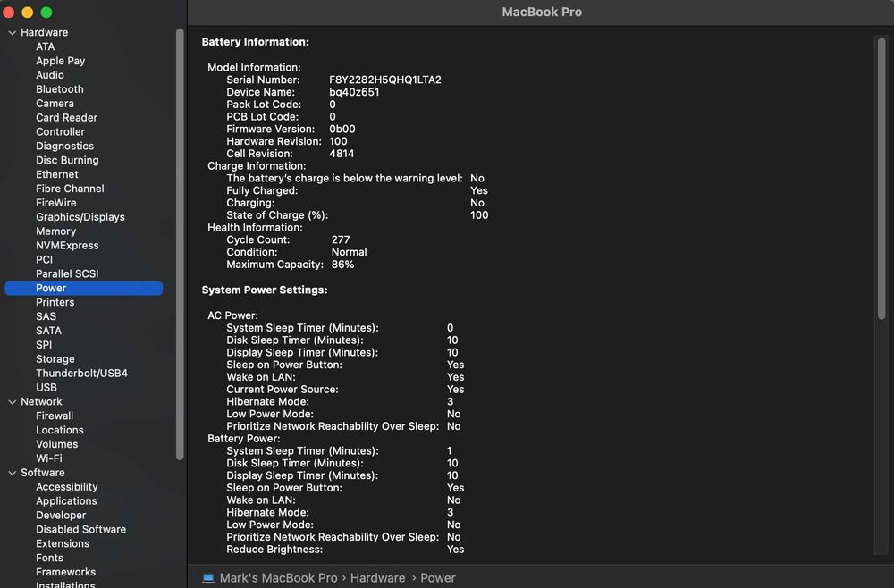Viewport: 894px width, 588px height.
Task: Select Fonts under Software
Action: tap(49, 558)
